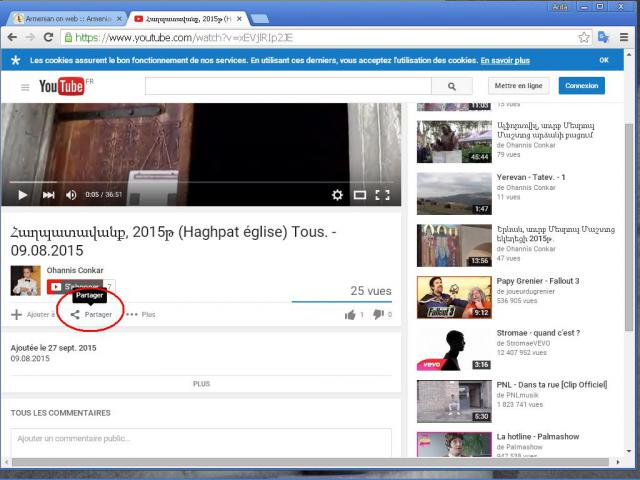Image resolution: width=640 pixels, height=480 pixels.
Task: Click the browser forward arrow
Action: click(x=31, y=38)
